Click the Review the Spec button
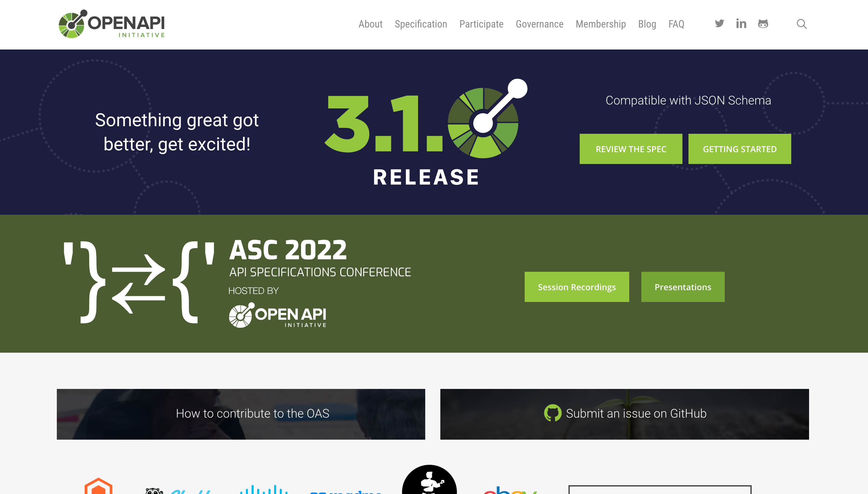 (x=631, y=149)
